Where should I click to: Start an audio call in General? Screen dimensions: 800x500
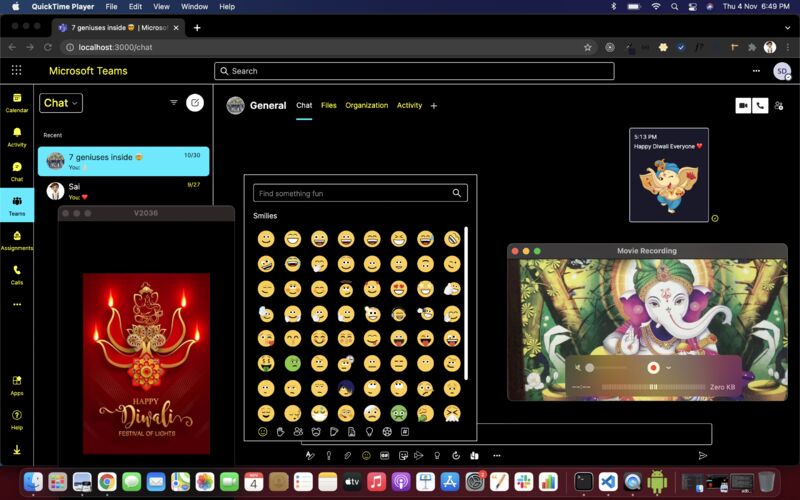(760, 105)
